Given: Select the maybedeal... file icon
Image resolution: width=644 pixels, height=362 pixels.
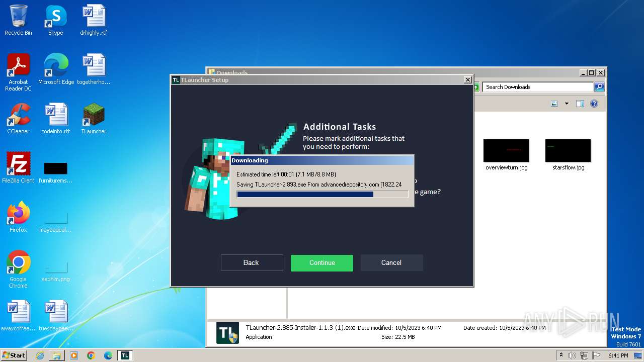Looking at the screenshot, I should 56,222.
